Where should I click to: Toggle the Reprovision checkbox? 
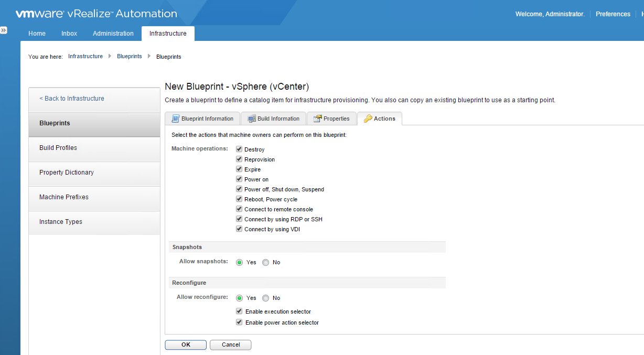point(239,159)
